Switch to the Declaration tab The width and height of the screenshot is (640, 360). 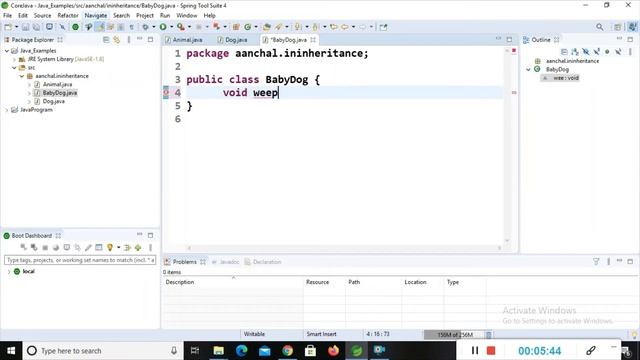point(263,262)
